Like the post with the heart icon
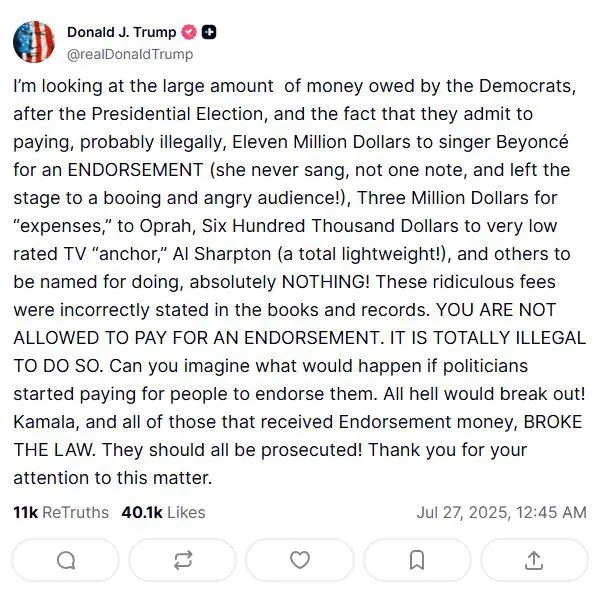The height and width of the screenshot is (611, 603). pos(300,560)
